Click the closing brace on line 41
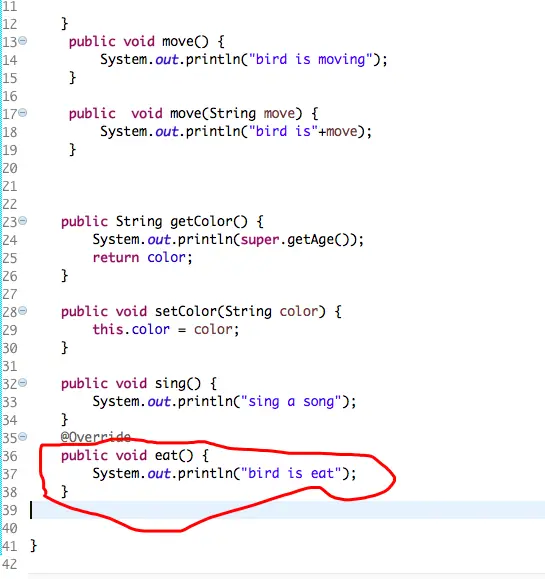 pos(34,546)
